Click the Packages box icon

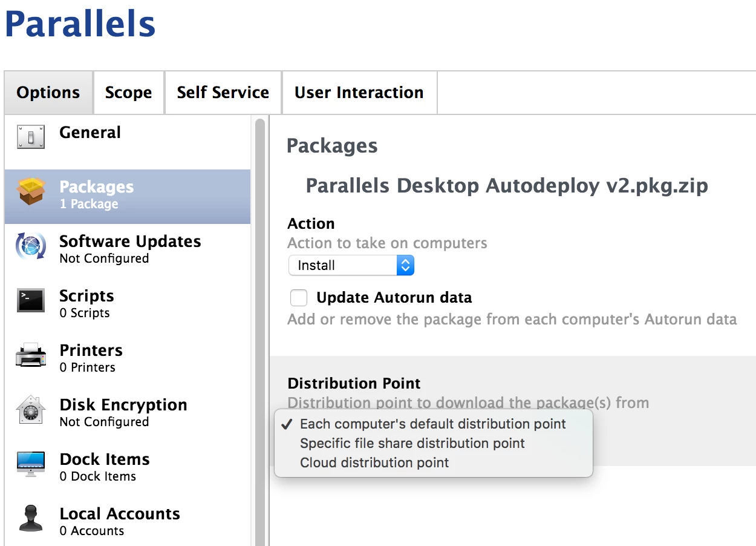pos(30,192)
